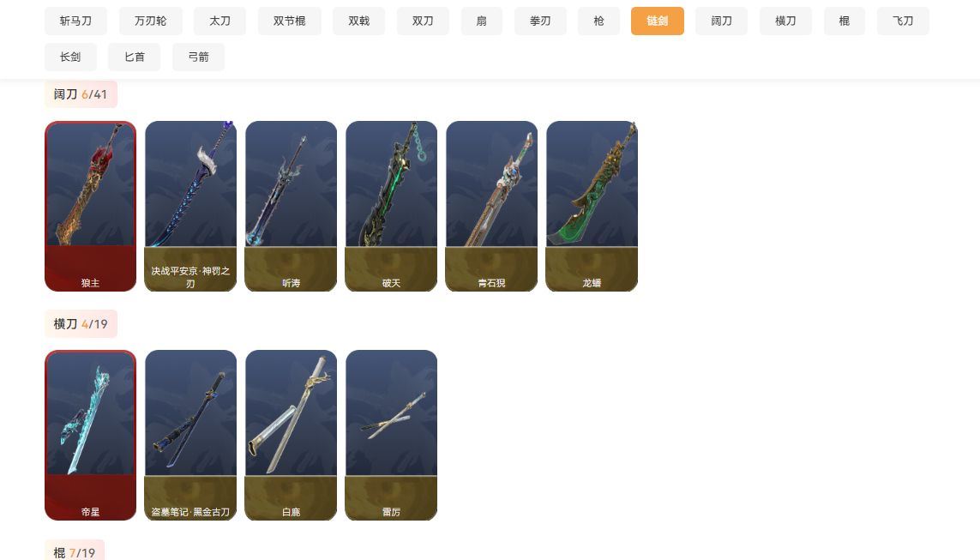Choose the 白鹿 weapon skin

coord(292,435)
